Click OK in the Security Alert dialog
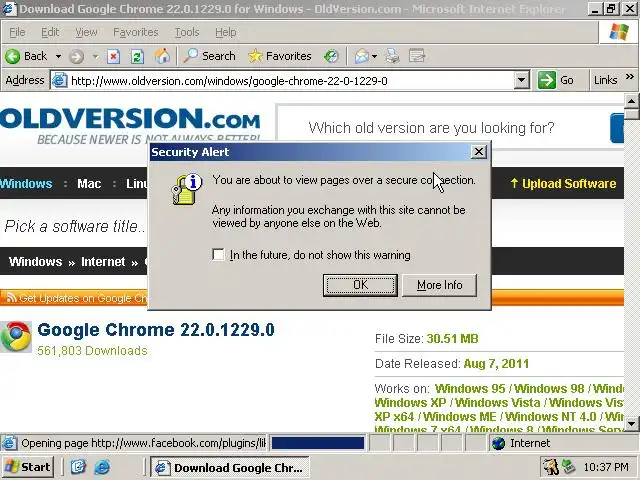The image size is (640, 480). pos(360,285)
